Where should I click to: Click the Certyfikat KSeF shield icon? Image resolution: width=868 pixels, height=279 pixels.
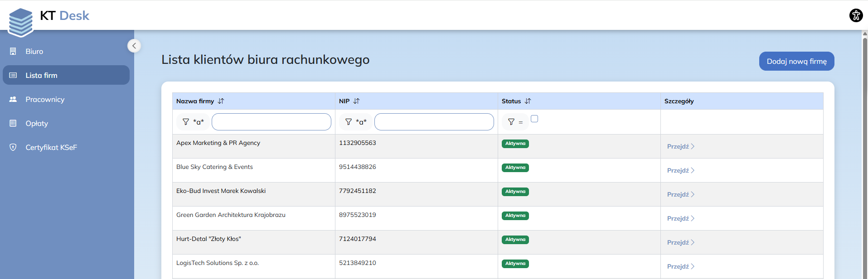coord(13,147)
